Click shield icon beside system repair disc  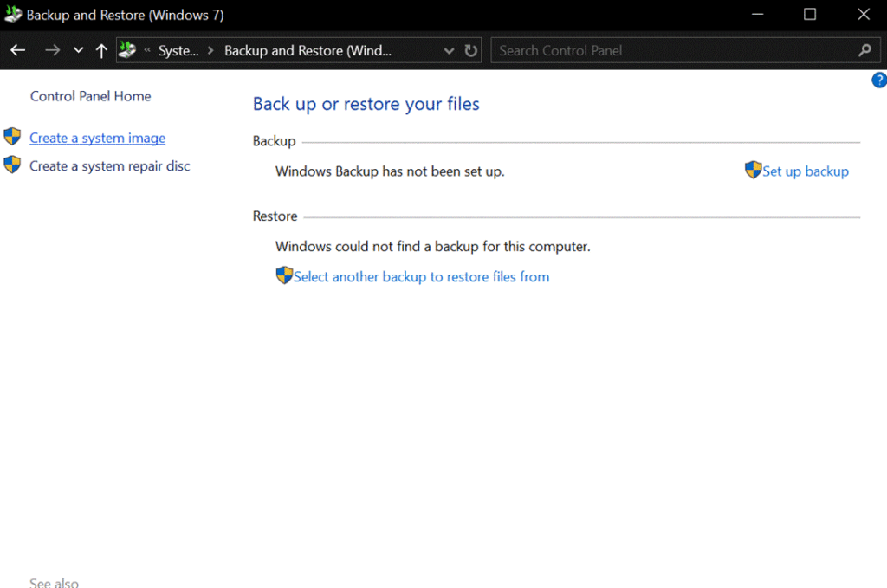[x=12, y=165]
